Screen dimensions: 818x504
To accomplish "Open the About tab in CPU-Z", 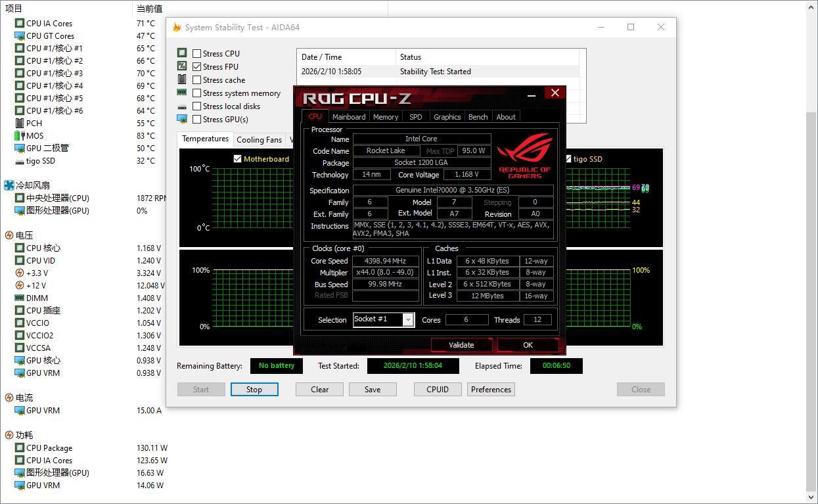I will pyautogui.click(x=506, y=116).
